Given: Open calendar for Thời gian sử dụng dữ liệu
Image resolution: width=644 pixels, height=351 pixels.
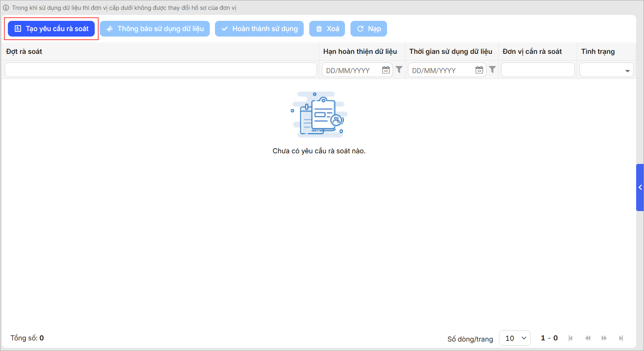Looking at the screenshot, I should [479, 70].
